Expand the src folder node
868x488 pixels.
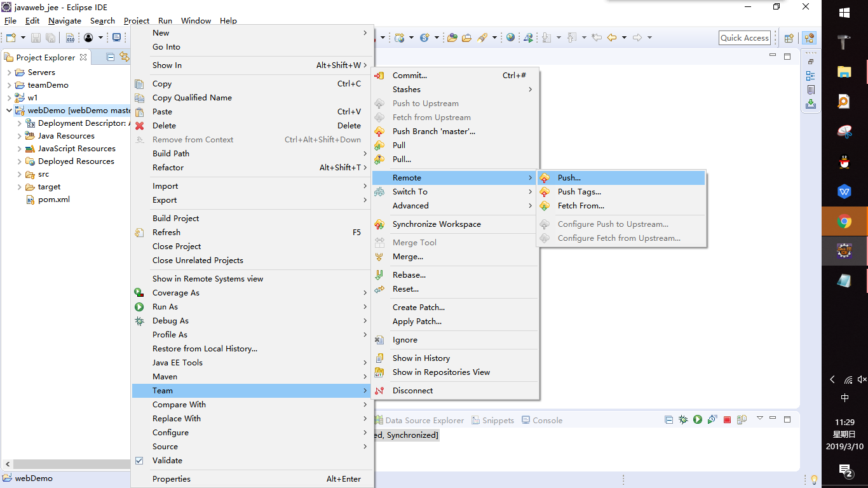pyautogui.click(x=20, y=174)
